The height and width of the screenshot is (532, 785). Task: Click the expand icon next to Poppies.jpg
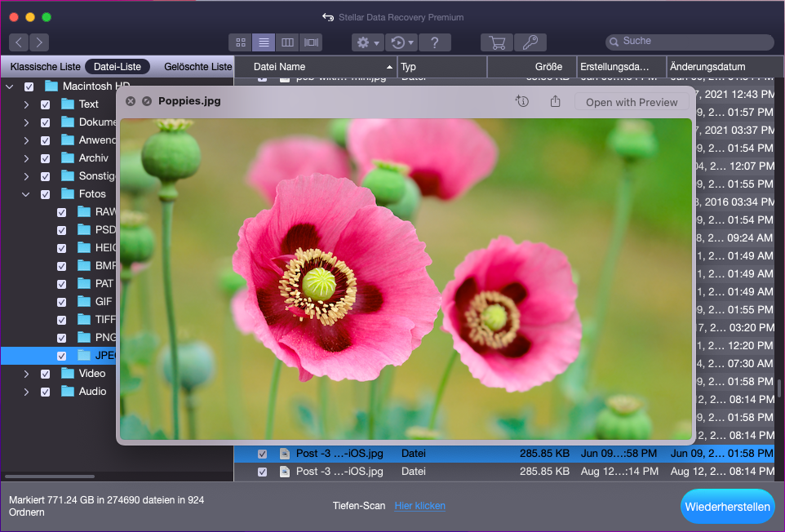[147, 101]
